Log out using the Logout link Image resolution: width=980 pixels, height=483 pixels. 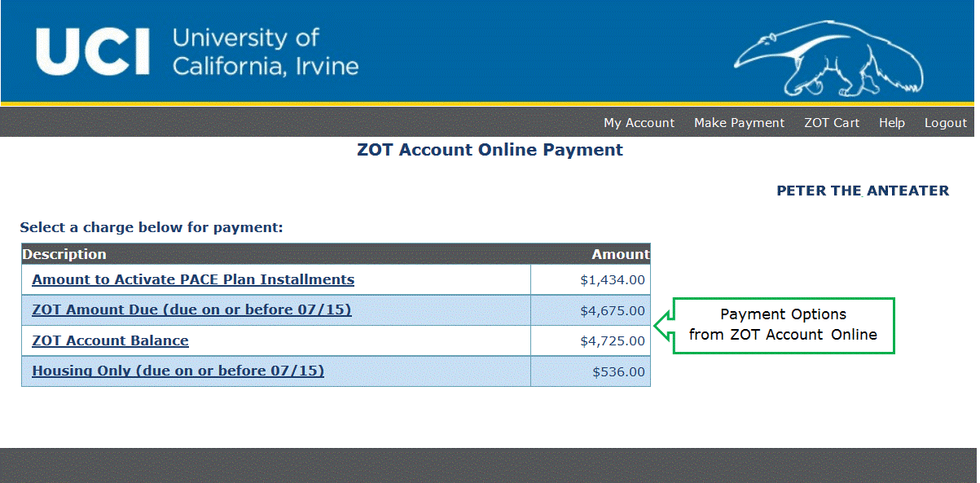(945, 123)
